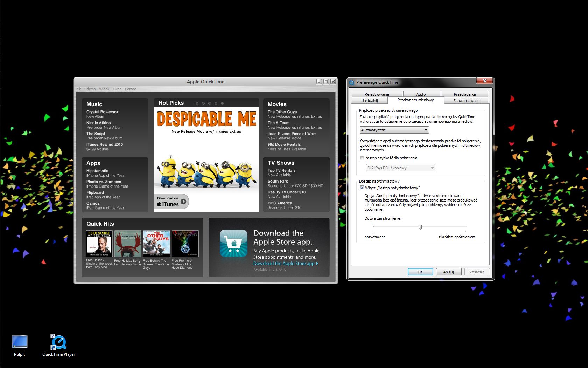Open BBC America seasons link
This screenshot has height=368, width=588.
pos(284,205)
